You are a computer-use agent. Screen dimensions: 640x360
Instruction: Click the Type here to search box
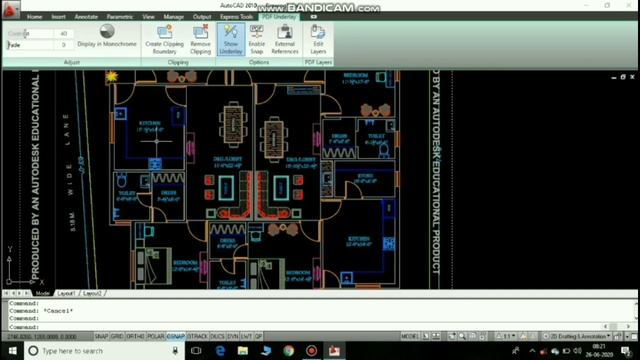click(x=104, y=351)
